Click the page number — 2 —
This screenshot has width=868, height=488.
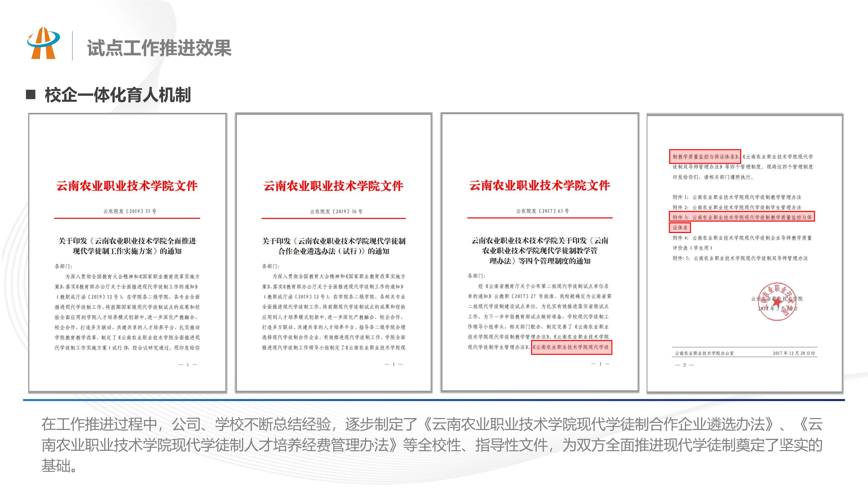tap(684, 365)
